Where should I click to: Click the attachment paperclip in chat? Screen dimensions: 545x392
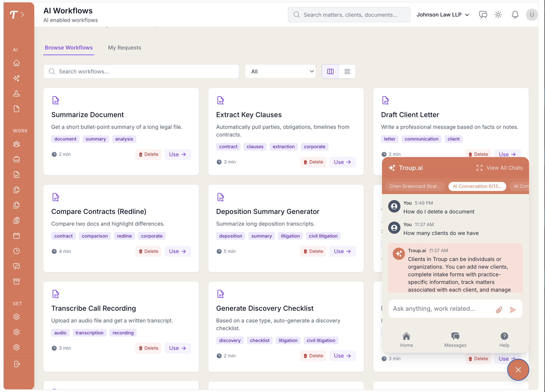click(x=499, y=310)
